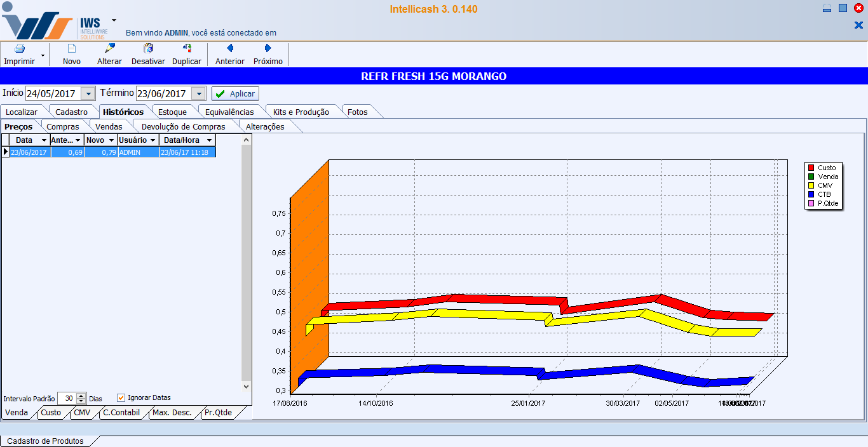Open the Estoque tab
Screen dimensions: 868x447
172,112
